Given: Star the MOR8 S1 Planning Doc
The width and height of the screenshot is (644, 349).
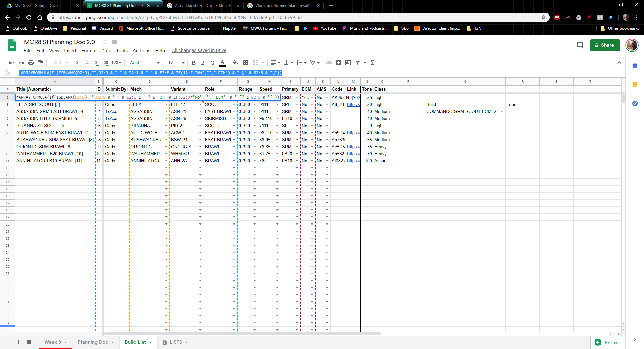Looking at the screenshot, I should click(x=105, y=42).
